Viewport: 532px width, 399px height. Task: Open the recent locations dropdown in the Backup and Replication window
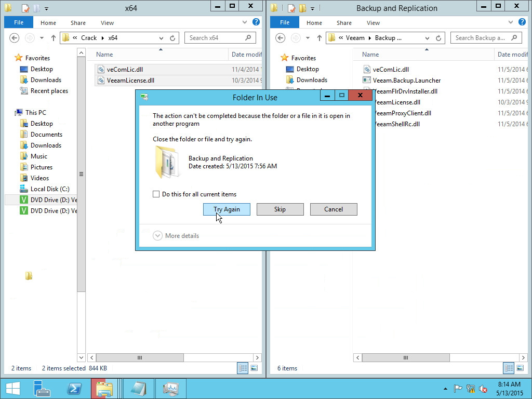(308, 38)
